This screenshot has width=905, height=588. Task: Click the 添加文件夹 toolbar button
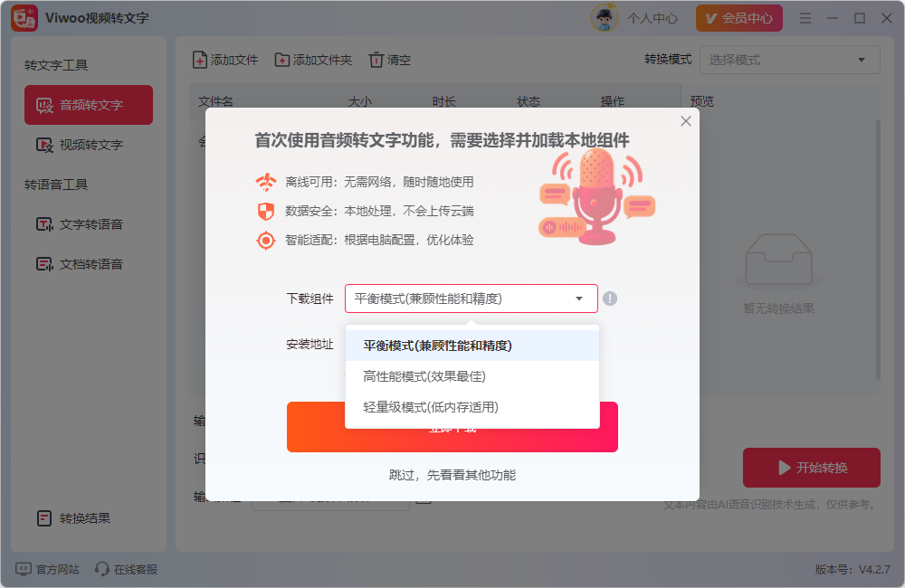(x=313, y=60)
